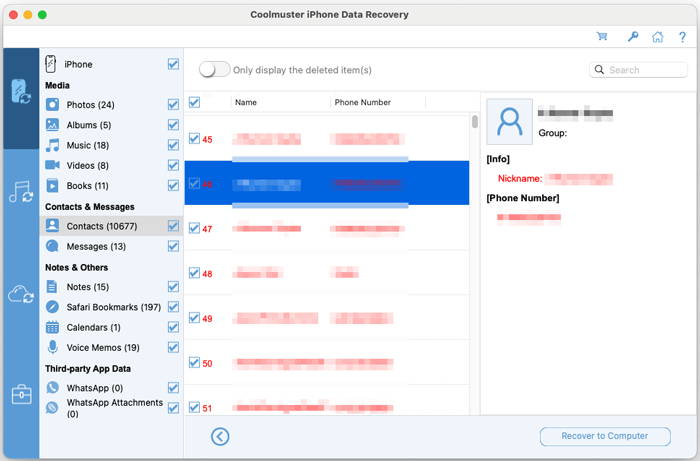Open the toolbox sidebar icon
The width and height of the screenshot is (700, 461).
click(x=21, y=395)
